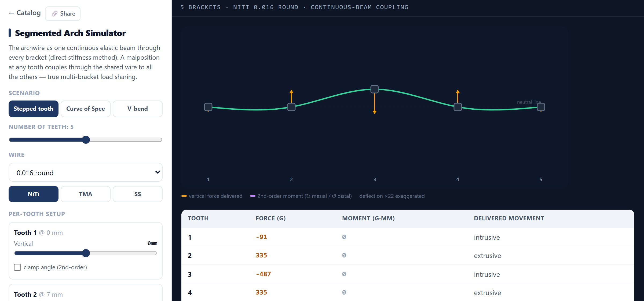Select SS wire material
This screenshot has height=301, width=644.
click(138, 194)
